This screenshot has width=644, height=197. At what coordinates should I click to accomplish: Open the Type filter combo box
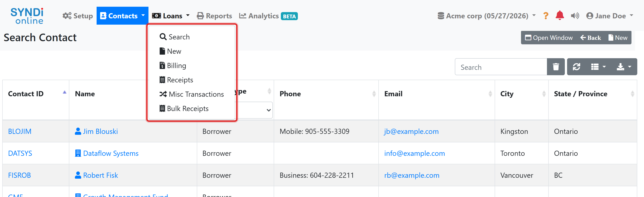pyautogui.click(x=254, y=110)
